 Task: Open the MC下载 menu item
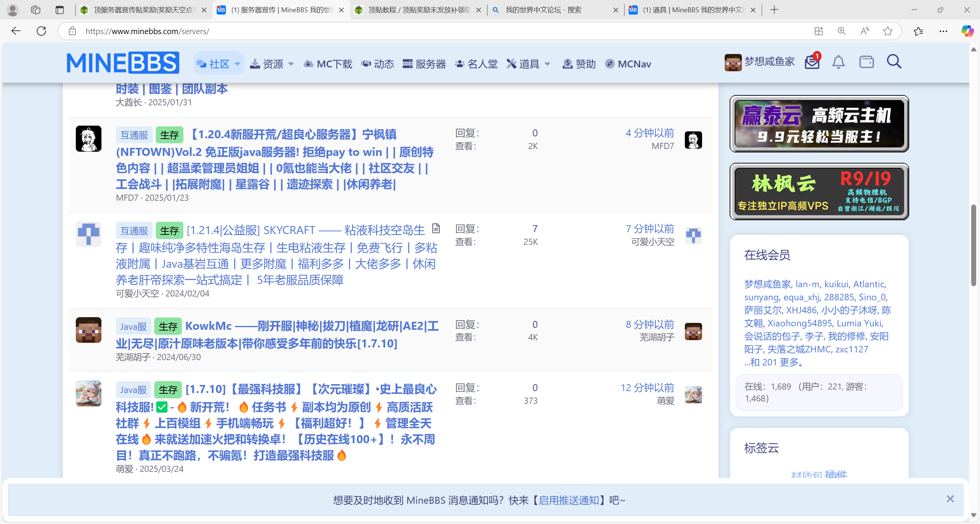coord(328,64)
